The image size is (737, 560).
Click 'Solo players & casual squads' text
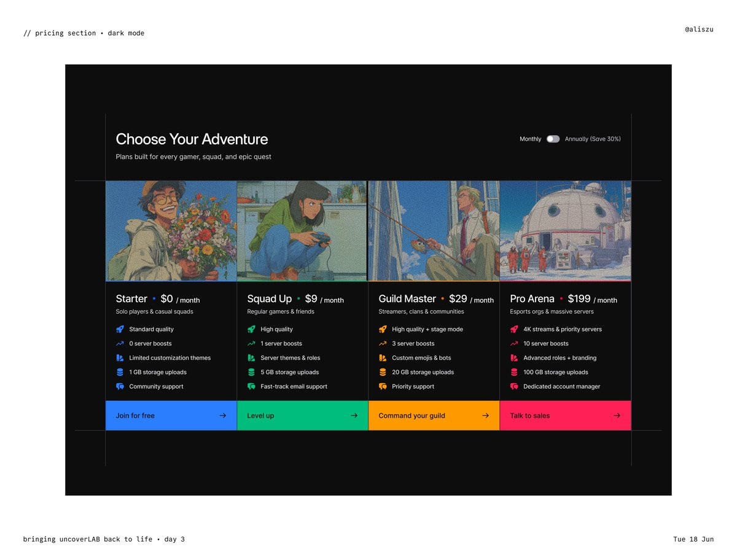(154, 312)
